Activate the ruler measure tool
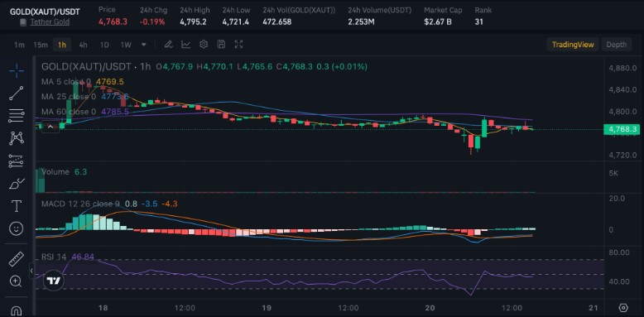Image resolution: width=644 pixels, height=317 pixels. pyautogui.click(x=17, y=259)
